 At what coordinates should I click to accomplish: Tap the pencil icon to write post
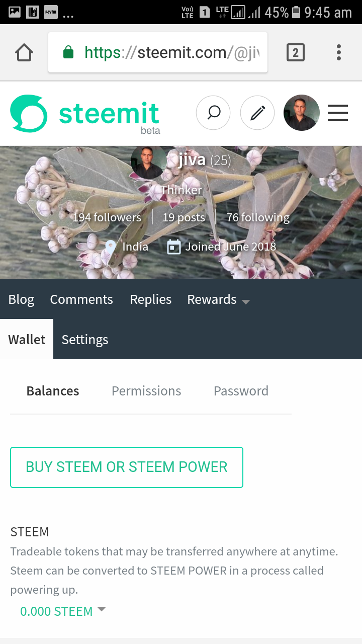pos(257,113)
